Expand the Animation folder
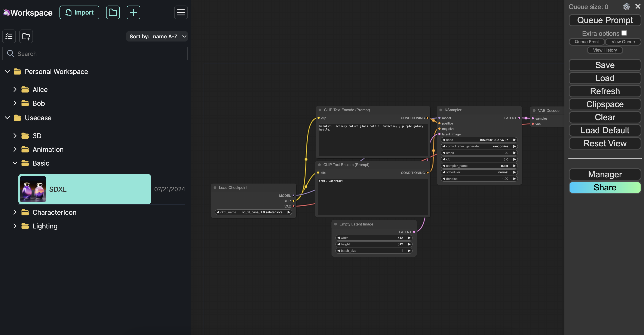The image size is (644, 335). 15,150
